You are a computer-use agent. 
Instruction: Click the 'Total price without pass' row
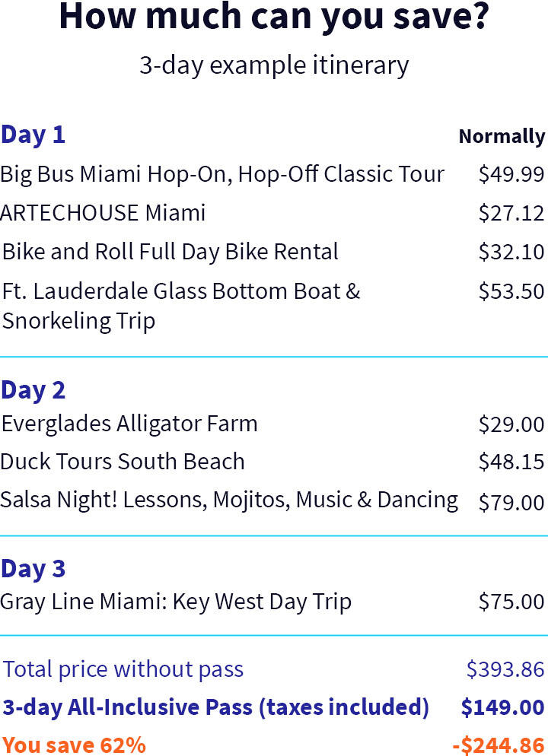(x=273, y=670)
